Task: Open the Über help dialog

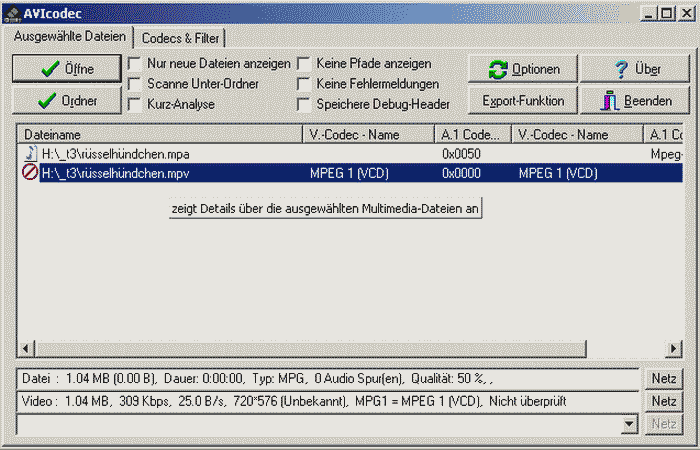Action: coord(634,69)
